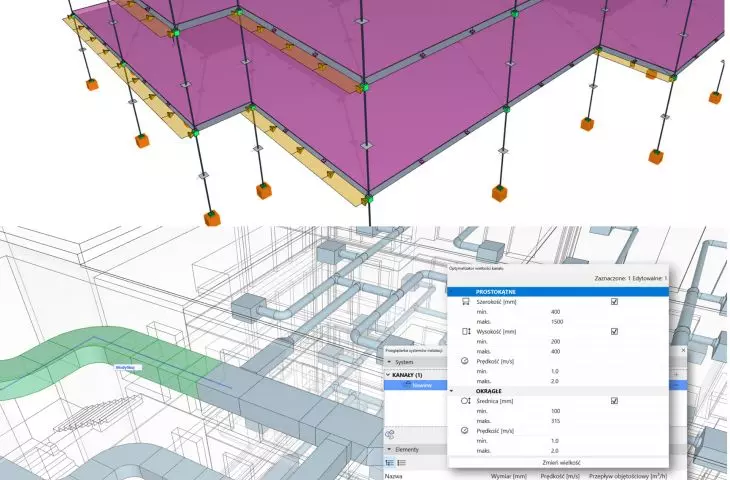
Task: Edit Wysokość maks. value 400
Action: coord(555,352)
